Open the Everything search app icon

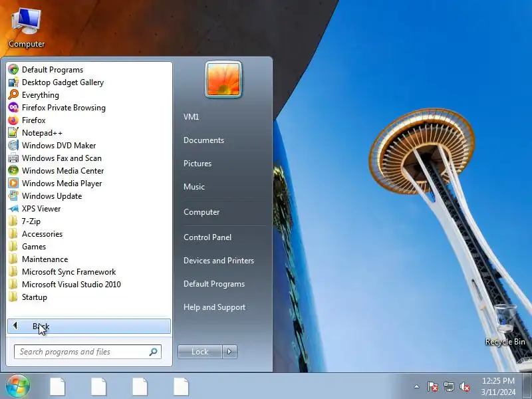coord(13,94)
